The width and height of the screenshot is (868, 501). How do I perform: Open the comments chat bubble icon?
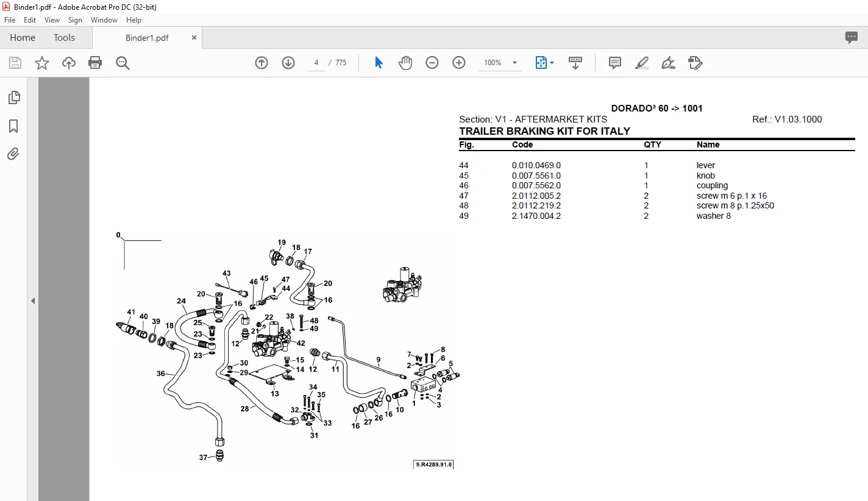coord(852,38)
